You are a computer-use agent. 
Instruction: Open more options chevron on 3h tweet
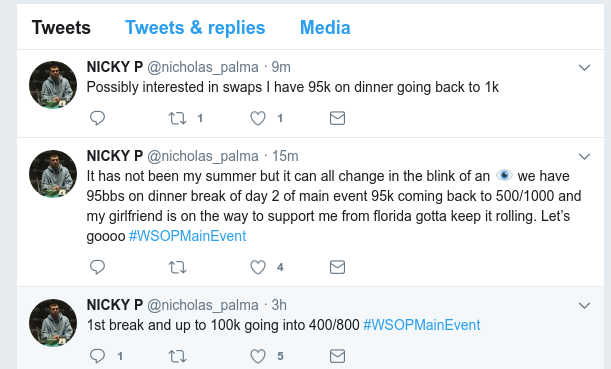click(x=584, y=305)
